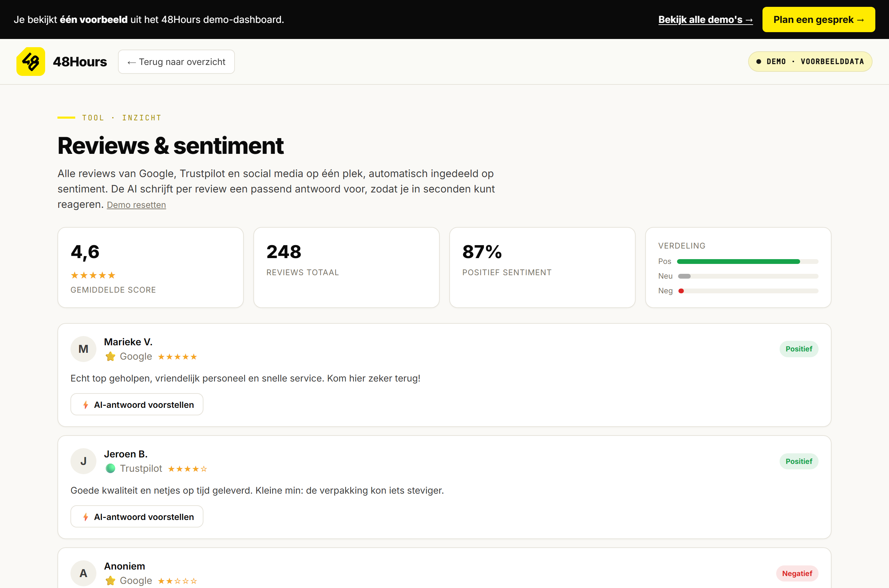The image size is (889, 588).
Task: Click the Reviews & sentiment page heading
Action: (x=171, y=146)
